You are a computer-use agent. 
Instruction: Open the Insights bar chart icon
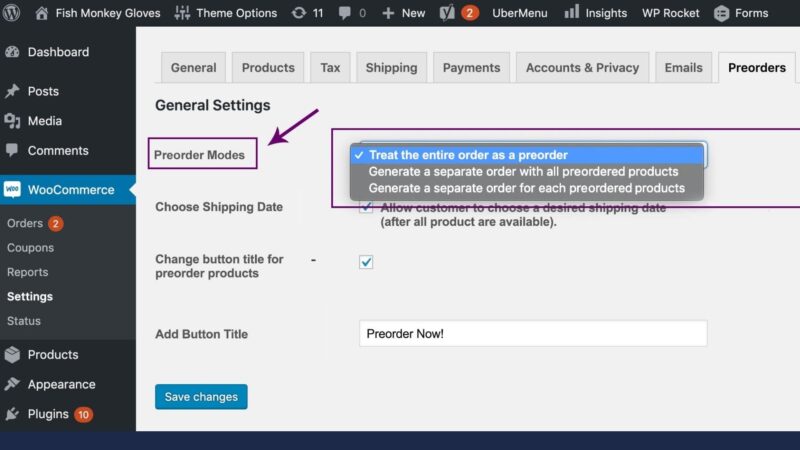pyautogui.click(x=571, y=12)
